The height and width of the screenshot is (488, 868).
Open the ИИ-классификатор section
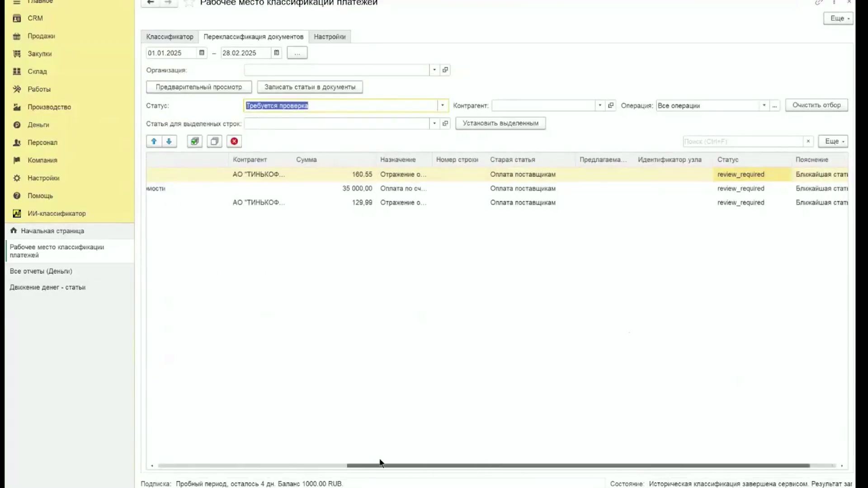56,213
